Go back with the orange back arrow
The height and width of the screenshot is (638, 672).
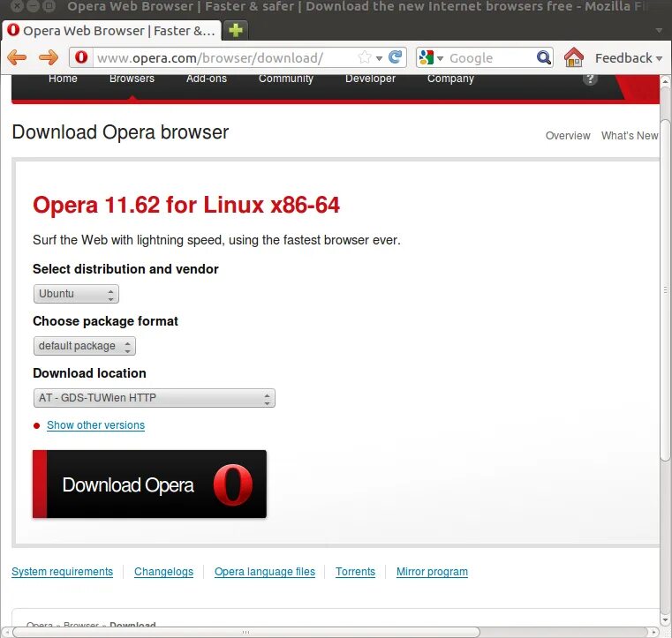17,57
